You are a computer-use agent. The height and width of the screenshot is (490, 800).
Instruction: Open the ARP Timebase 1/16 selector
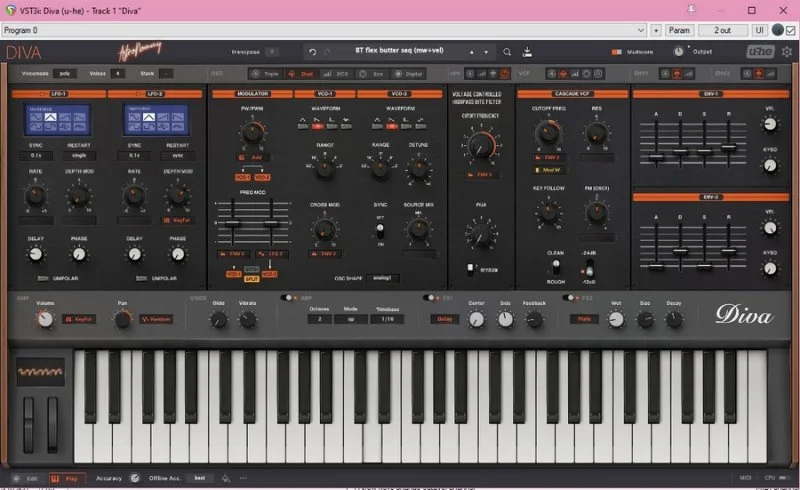(388, 319)
